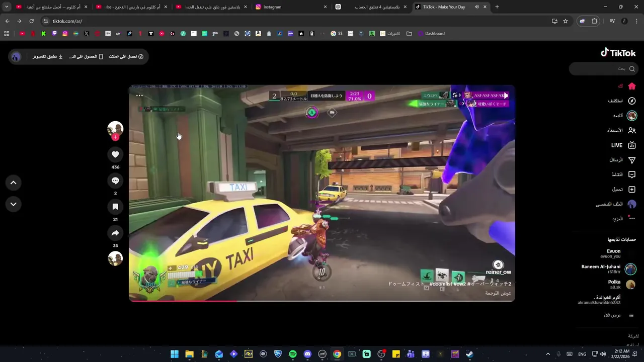Bookmark the video with the save icon
The width and height of the screenshot is (644, 362).
point(115,207)
